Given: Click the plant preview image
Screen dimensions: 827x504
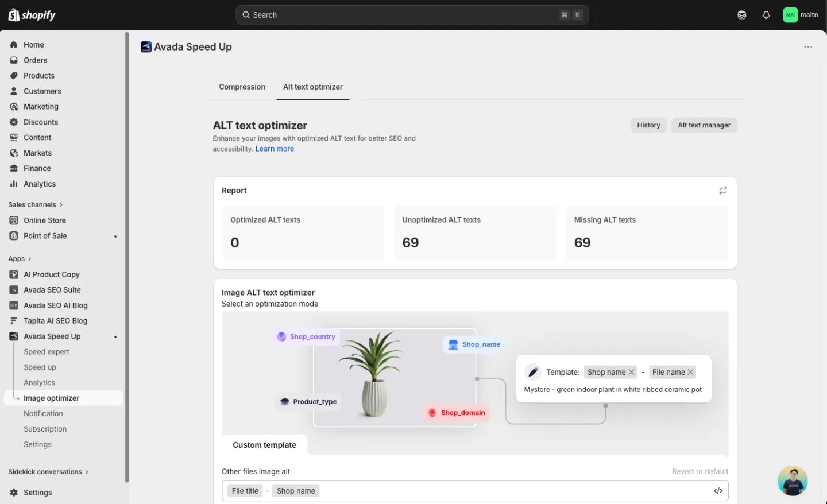Looking at the screenshot, I should click(395, 377).
